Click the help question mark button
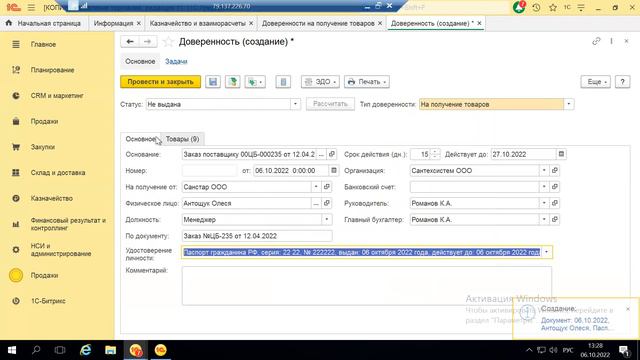 pyautogui.click(x=622, y=82)
